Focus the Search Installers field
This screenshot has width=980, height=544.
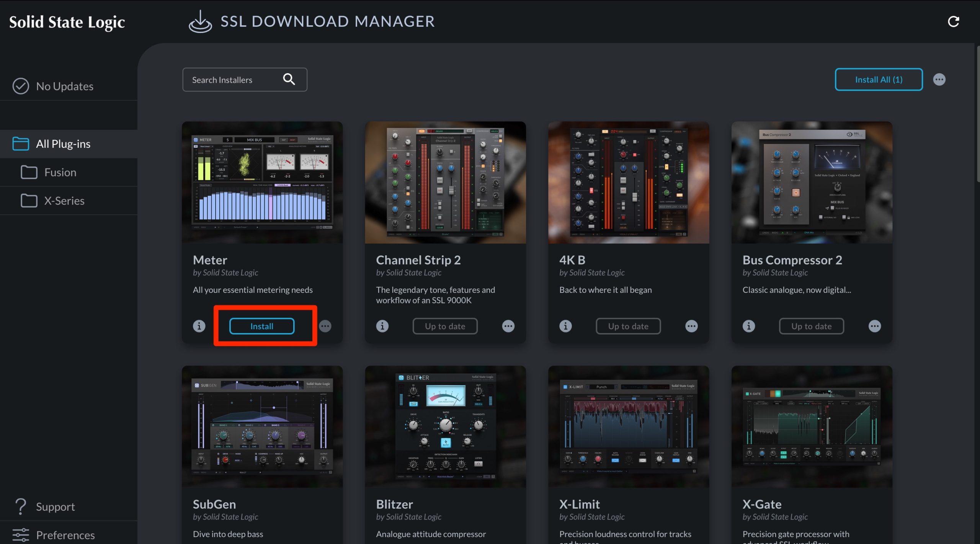pos(245,80)
